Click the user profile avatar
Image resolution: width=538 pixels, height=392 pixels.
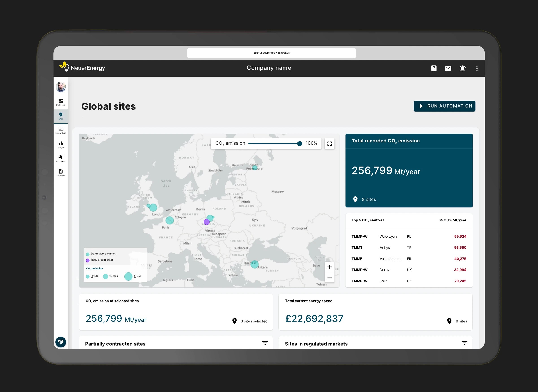point(61,87)
